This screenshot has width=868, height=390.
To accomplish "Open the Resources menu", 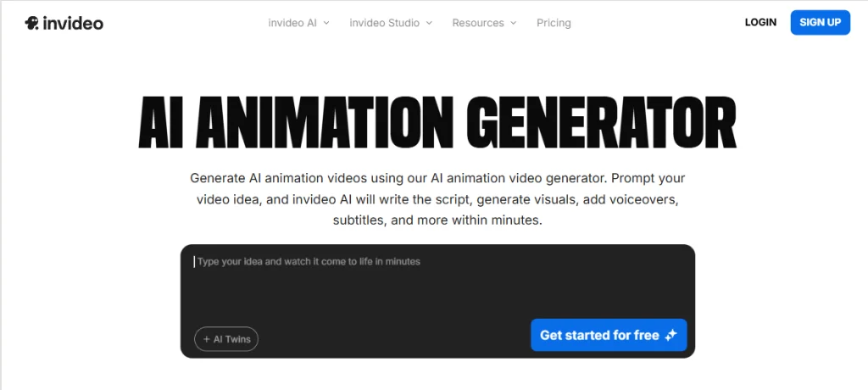I will (x=478, y=23).
